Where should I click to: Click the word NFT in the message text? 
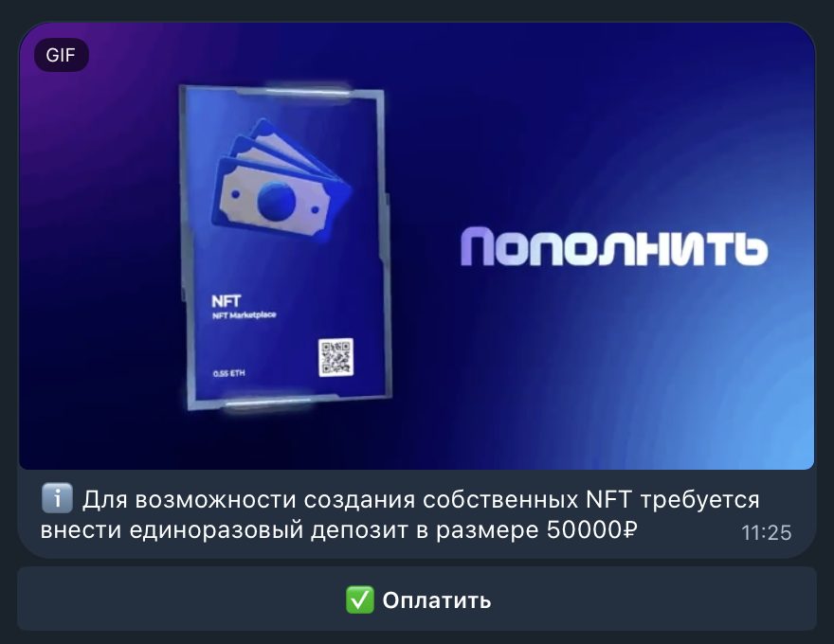click(x=608, y=499)
